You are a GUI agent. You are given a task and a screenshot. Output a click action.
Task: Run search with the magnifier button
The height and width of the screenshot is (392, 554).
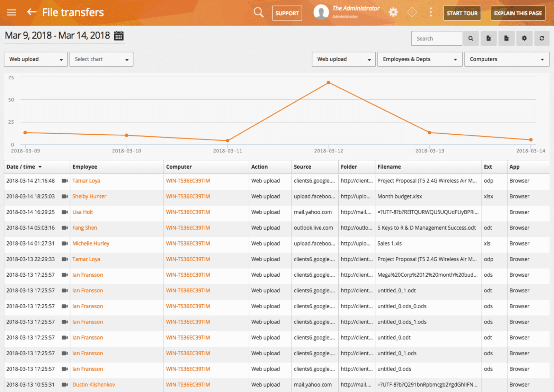471,38
